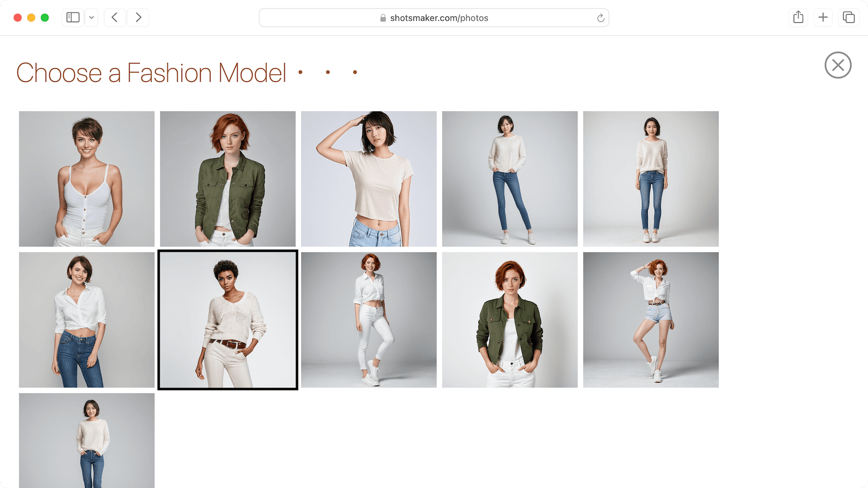Click the shotsmaker.com/photos address bar

pyautogui.click(x=434, y=18)
